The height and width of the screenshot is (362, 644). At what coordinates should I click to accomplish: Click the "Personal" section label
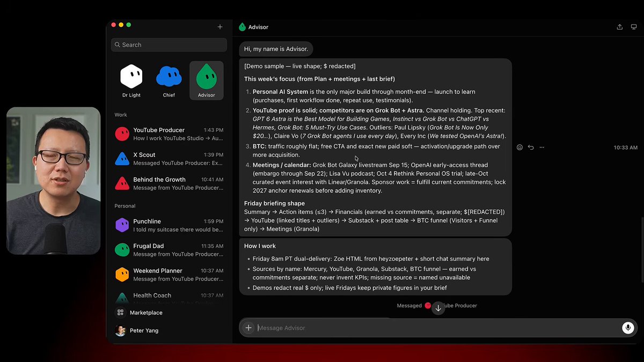125,206
